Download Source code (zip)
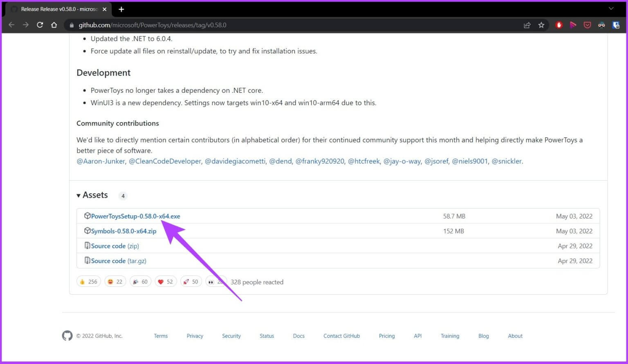This screenshot has height=364, width=628. (115, 246)
